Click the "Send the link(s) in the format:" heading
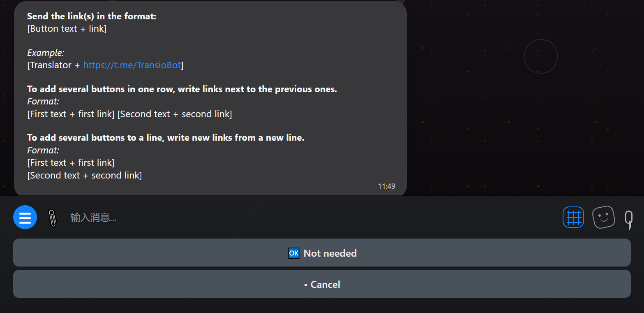This screenshot has width=644, height=313. coord(92,16)
